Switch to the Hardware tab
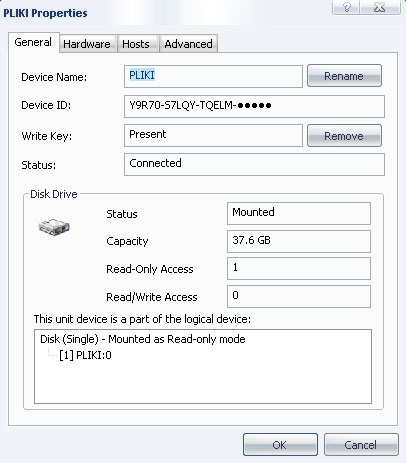This screenshot has height=463, width=406. point(87,44)
